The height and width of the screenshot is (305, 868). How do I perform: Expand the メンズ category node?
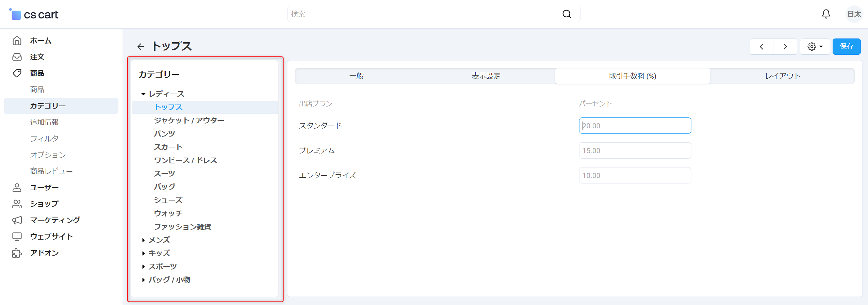tap(143, 240)
